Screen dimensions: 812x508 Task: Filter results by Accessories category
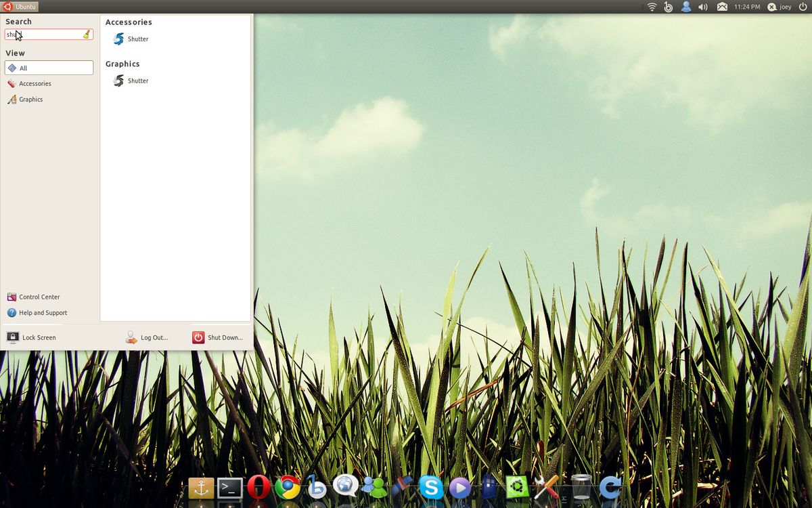point(35,84)
